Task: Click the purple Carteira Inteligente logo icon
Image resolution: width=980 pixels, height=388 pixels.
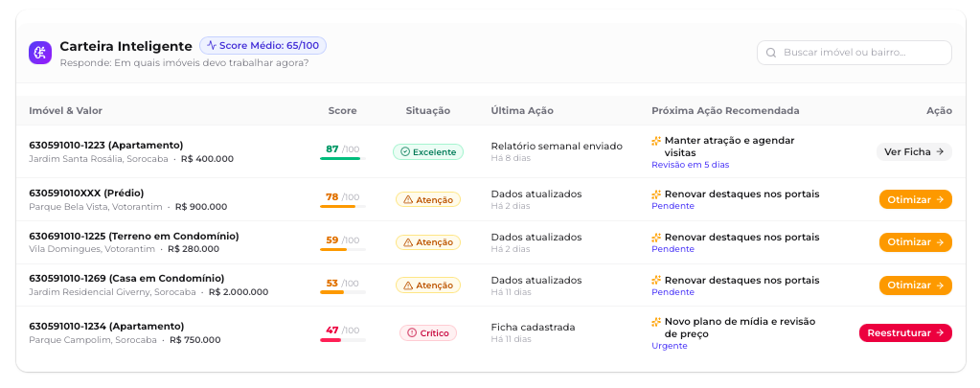Action: pyautogui.click(x=40, y=53)
